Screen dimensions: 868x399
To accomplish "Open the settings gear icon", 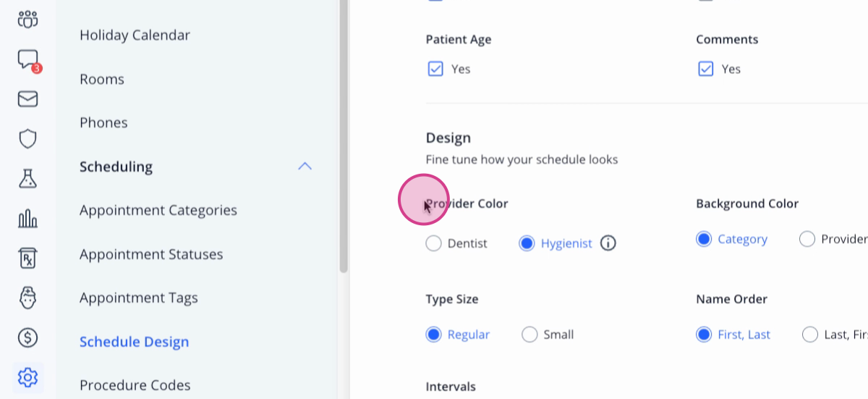I will [x=27, y=377].
